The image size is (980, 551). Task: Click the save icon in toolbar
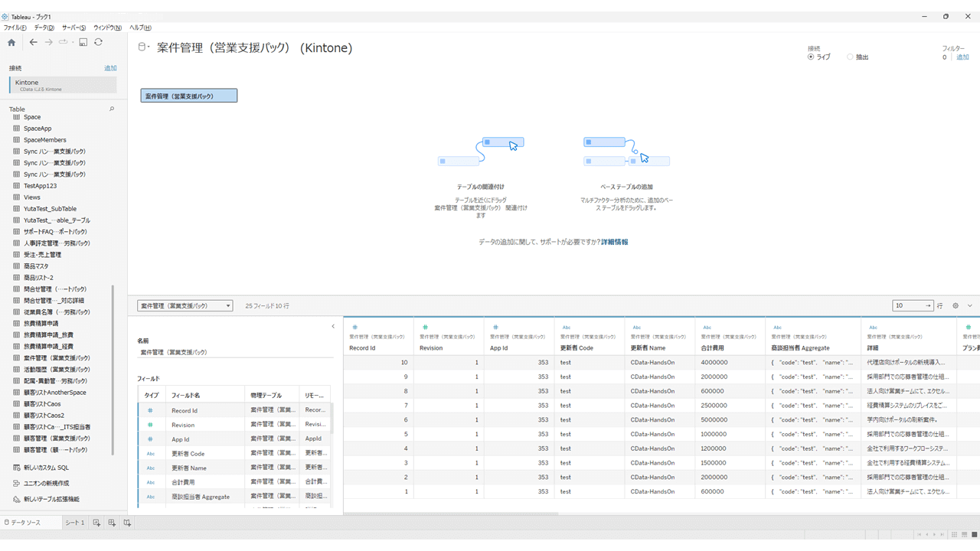pyautogui.click(x=83, y=43)
